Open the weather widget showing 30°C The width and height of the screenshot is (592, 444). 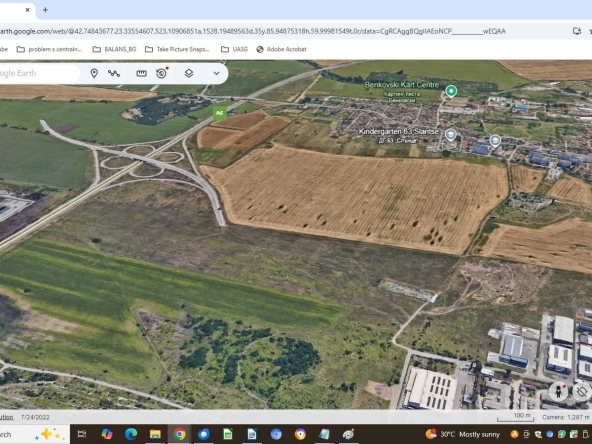pos(463,434)
